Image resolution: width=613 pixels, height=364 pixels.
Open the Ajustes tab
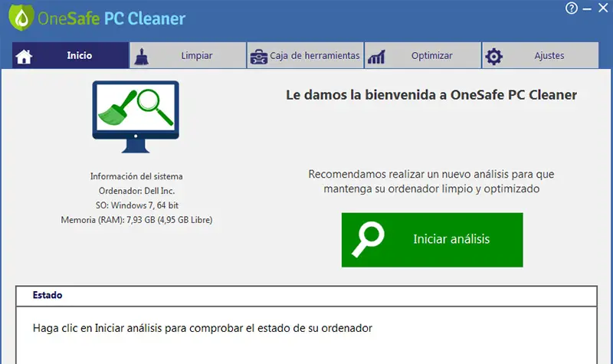540,55
